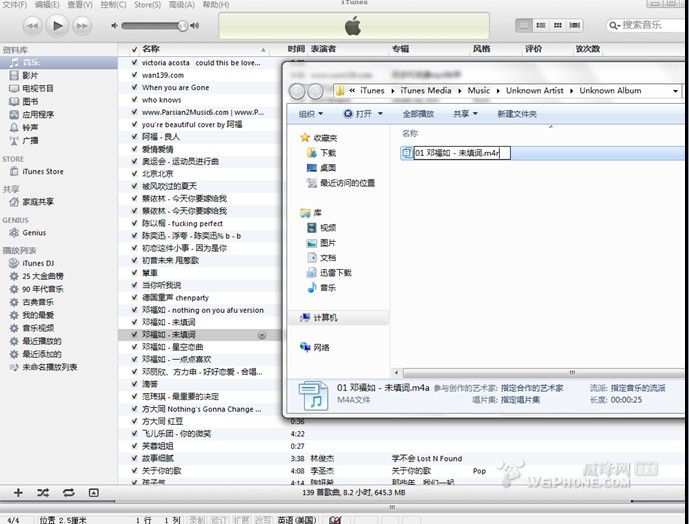The width and height of the screenshot is (689, 524).
Task: Click the file rename text field
Action: tap(462, 153)
